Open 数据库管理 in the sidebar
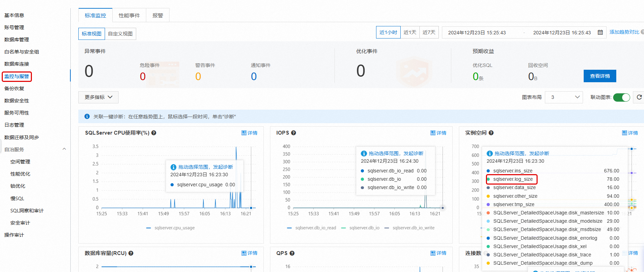Image resolution: width=644 pixels, height=272 pixels. tap(17, 40)
